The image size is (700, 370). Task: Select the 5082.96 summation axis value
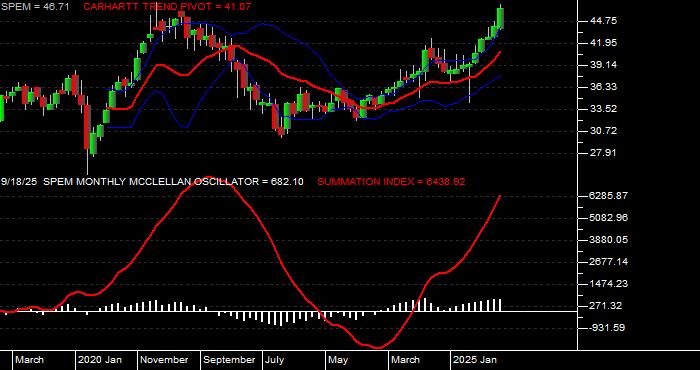[608, 218]
